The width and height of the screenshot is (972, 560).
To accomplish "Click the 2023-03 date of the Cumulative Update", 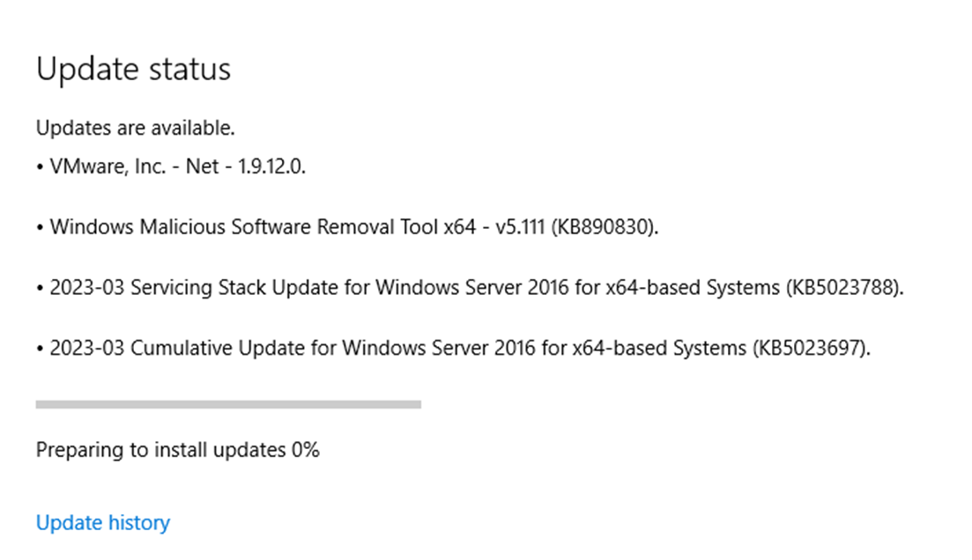I will coord(86,348).
